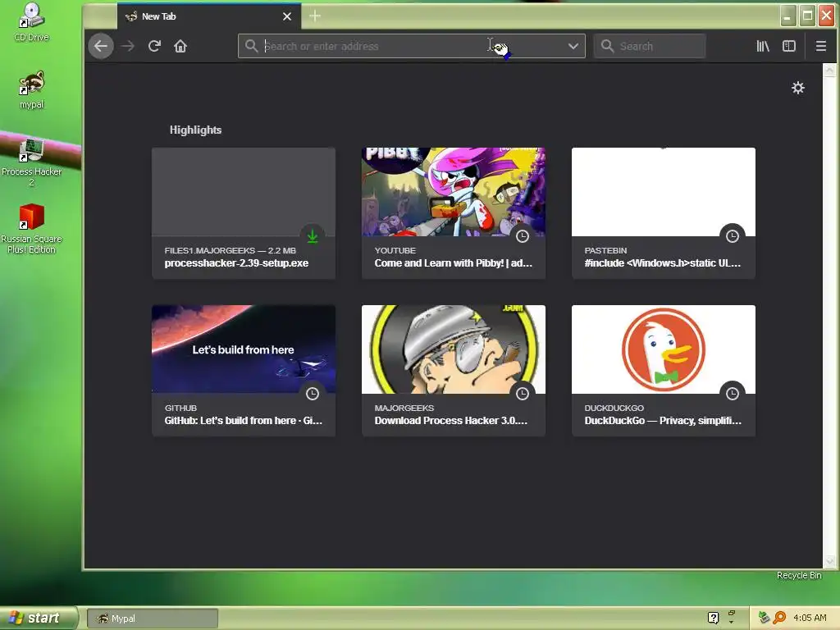840x630 pixels.
Task: Click page scrollbar up arrow
Action: [829, 70]
